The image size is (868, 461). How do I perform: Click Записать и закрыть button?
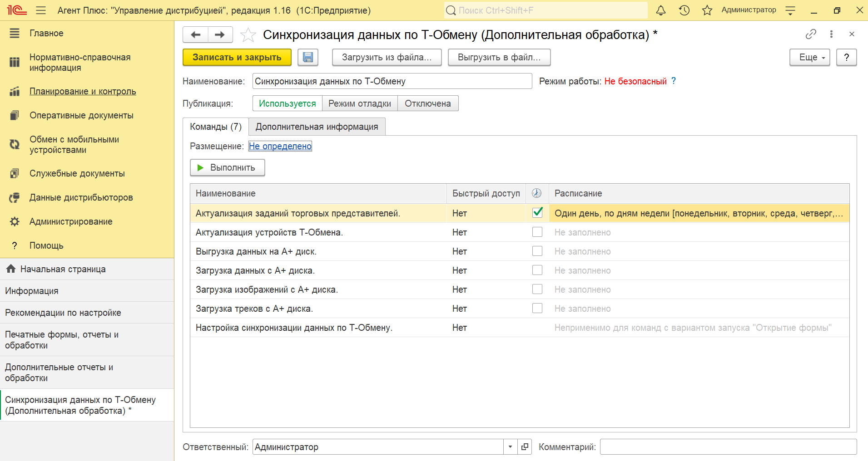click(x=237, y=57)
